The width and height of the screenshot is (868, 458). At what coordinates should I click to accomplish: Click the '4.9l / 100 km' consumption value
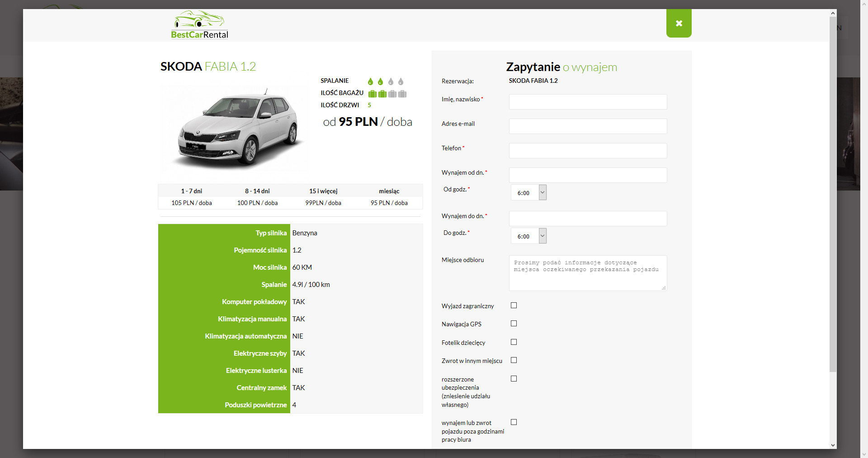(x=311, y=285)
